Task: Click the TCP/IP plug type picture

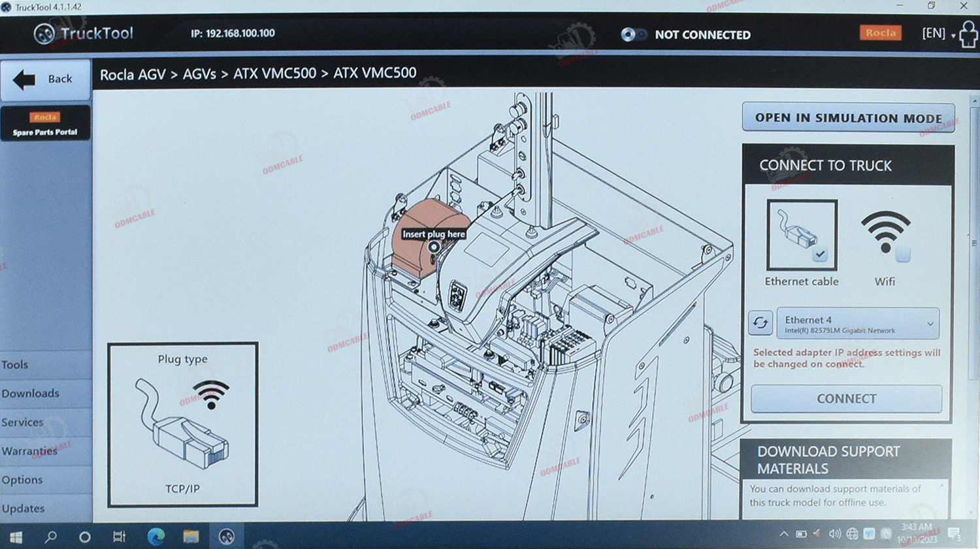Action: pyautogui.click(x=183, y=424)
